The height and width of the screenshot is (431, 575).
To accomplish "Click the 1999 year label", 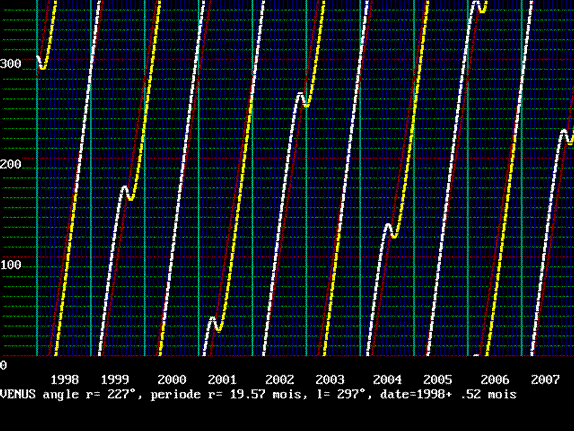I will (x=115, y=380).
